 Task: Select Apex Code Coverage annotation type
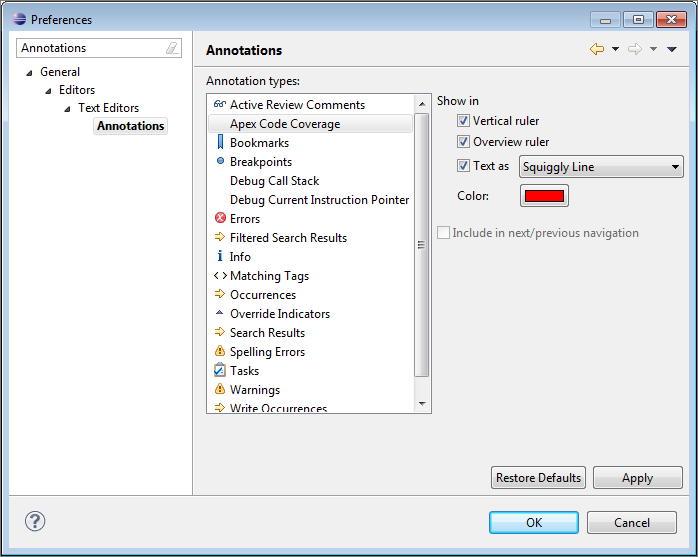pyautogui.click(x=310, y=124)
